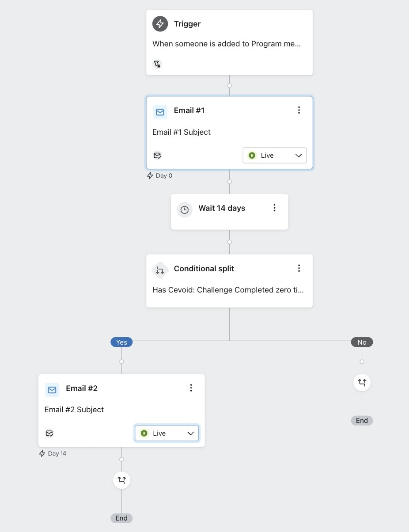Open the three-dot menu on Email #1
Screen dimensions: 409x532
tap(299, 110)
